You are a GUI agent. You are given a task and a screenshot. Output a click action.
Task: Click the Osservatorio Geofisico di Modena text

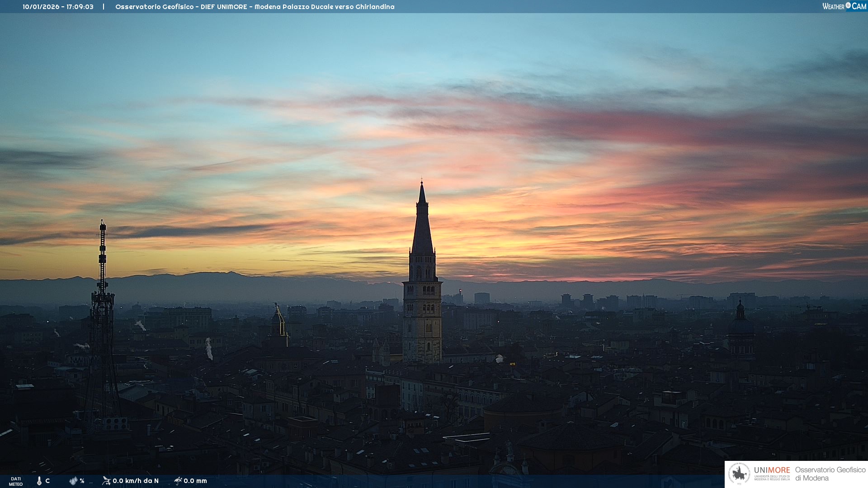[x=830, y=474]
